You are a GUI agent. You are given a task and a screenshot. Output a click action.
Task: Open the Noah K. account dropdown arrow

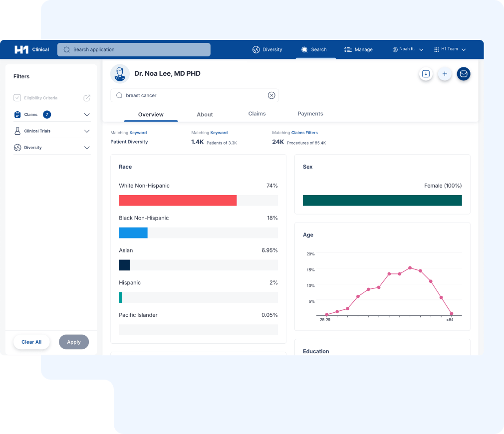[421, 50]
